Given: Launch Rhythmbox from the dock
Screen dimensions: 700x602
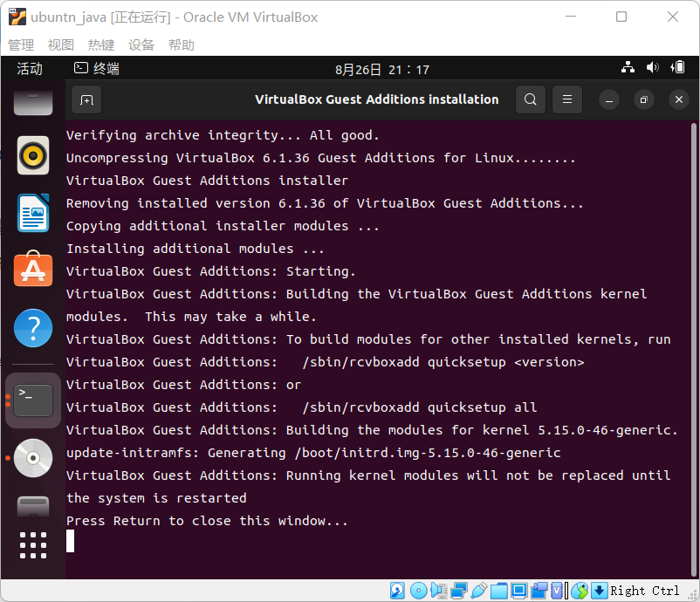Looking at the screenshot, I should (x=33, y=156).
